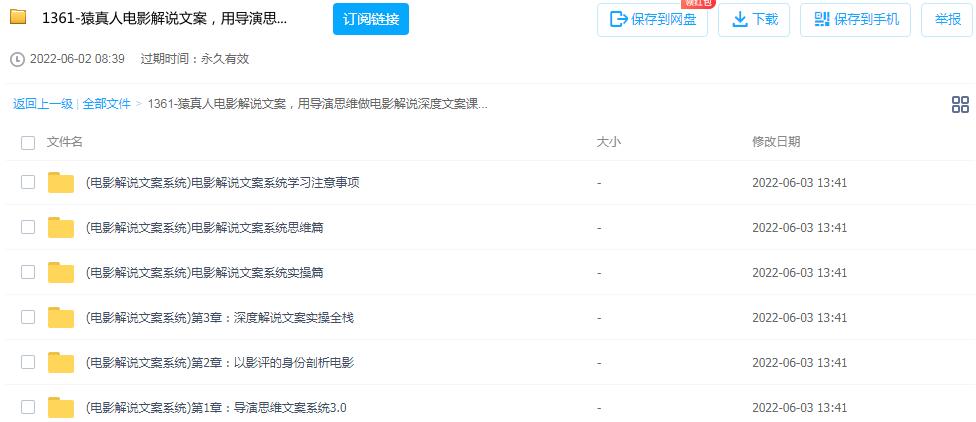Screen dimensions: 976x422
Task: Click the folder icon of 第2章 row
Action: (x=61, y=362)
